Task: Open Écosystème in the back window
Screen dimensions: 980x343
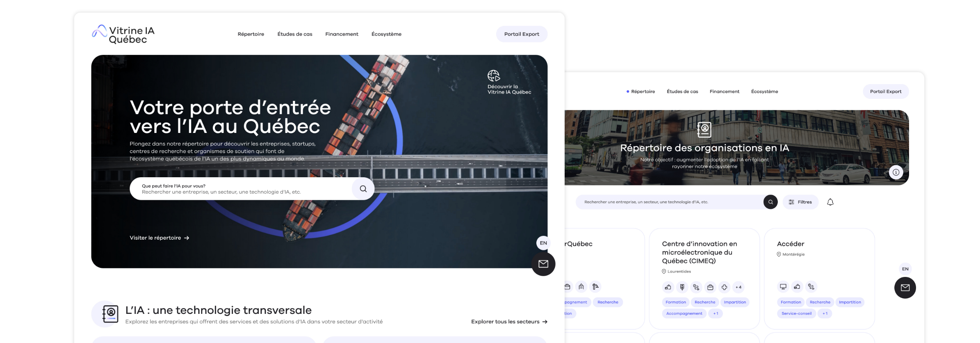Action: [x=764, y=91]
